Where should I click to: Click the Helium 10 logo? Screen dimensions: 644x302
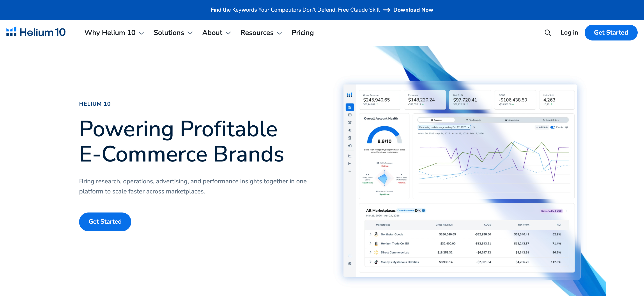36,32
